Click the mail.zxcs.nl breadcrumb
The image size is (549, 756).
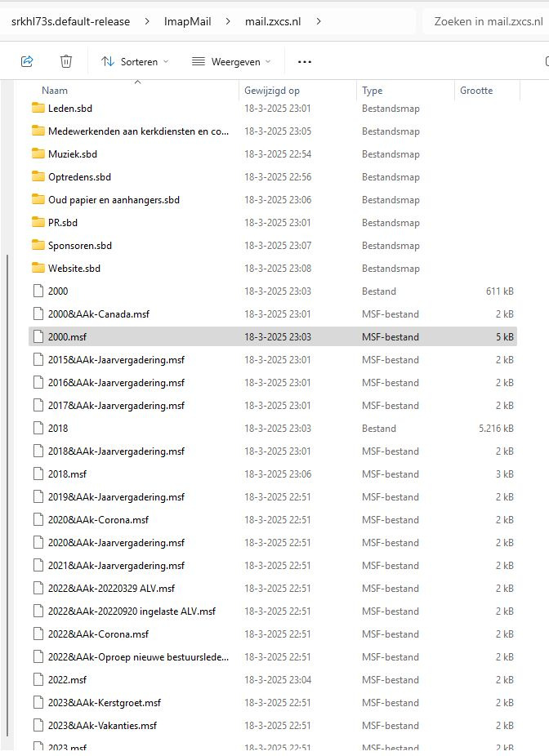click(x=273, y=22)
